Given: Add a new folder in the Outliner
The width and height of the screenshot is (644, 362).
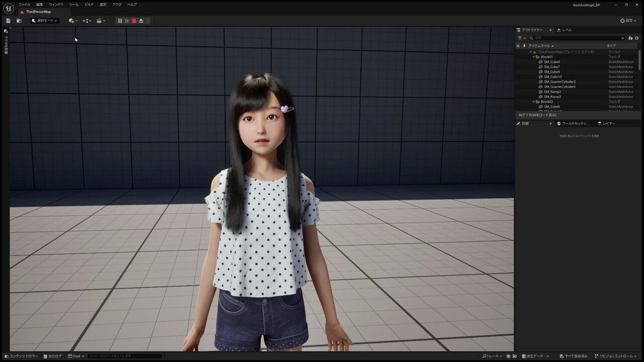Looking at the screenshot, I should (631, 38).
